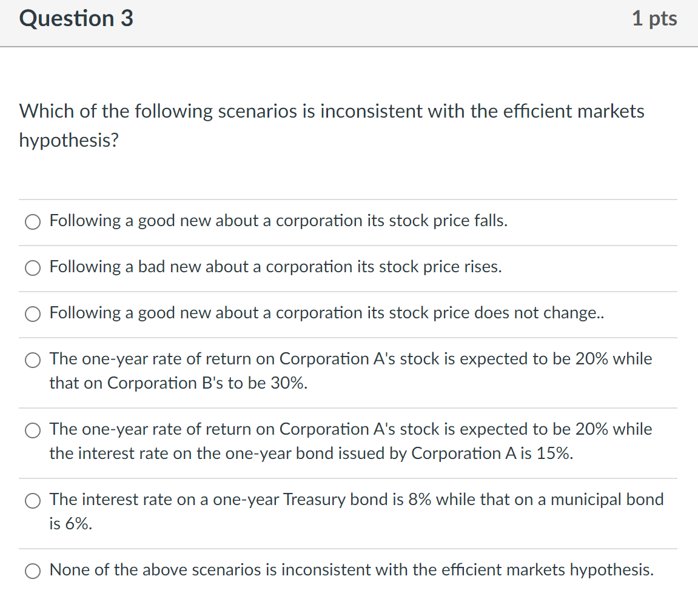698x616 pixels.
Task: Select the option about Corporation A's 15% bond rate
Action: pyautogui.click(x=32, y=430)
